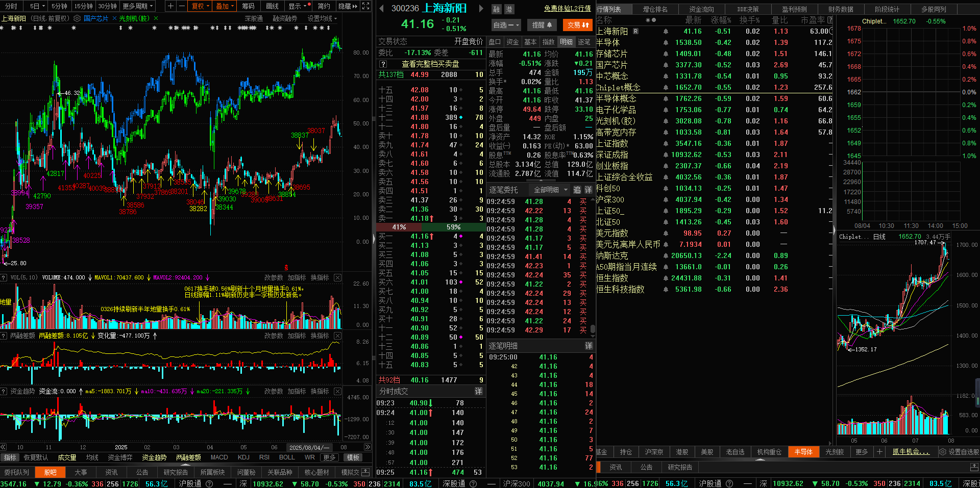This screenshot has width=980, height=488.
Task: Add a new watchlist tab with plus icon
Action: tap(879, 452)
